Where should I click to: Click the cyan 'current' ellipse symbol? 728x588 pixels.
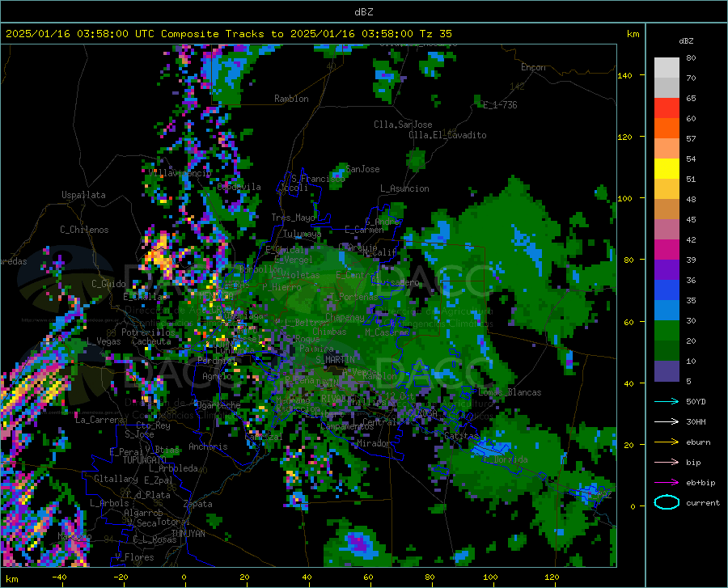(667, 502)
